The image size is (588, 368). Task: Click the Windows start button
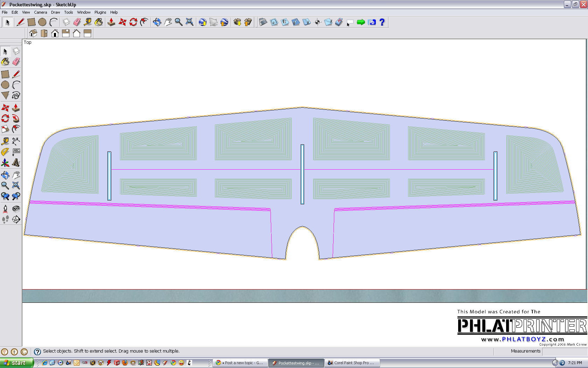(x=17, y=363)
